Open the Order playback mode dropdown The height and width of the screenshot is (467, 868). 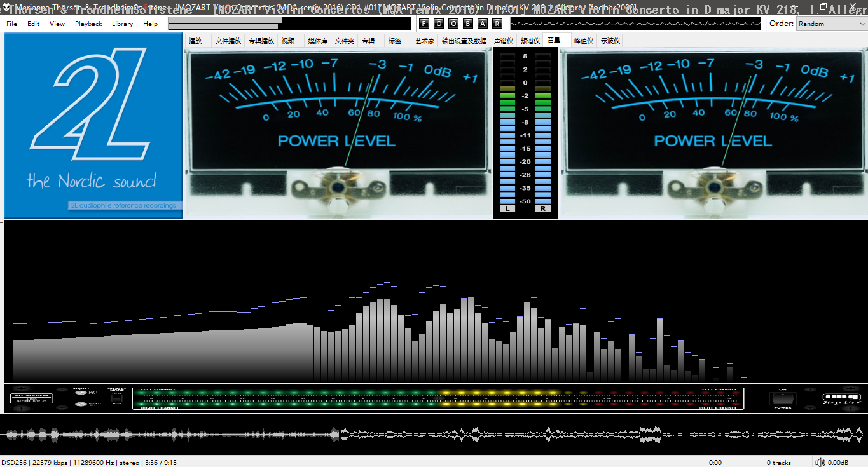pos(830,24)
